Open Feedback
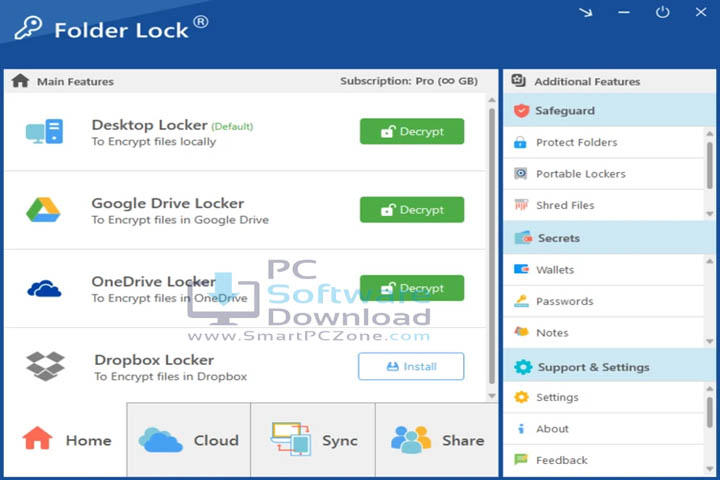720x480 pixels. [604, 460]
